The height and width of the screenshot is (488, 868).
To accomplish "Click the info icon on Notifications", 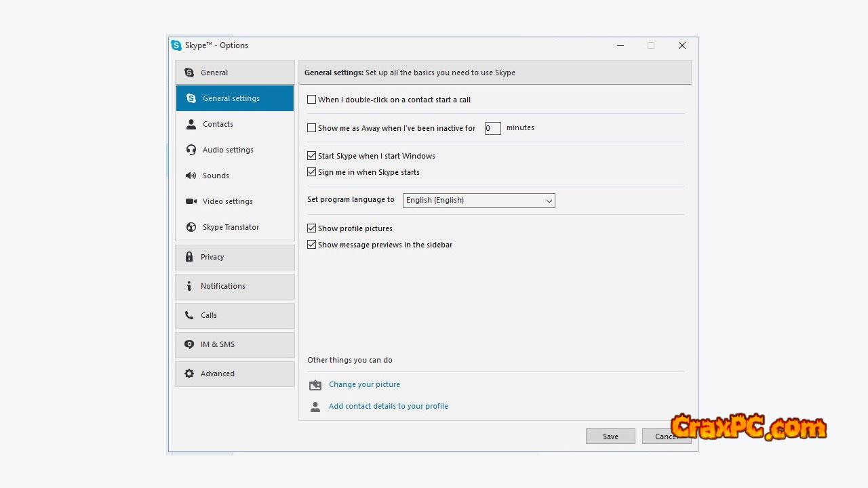I will click(189, 286).
